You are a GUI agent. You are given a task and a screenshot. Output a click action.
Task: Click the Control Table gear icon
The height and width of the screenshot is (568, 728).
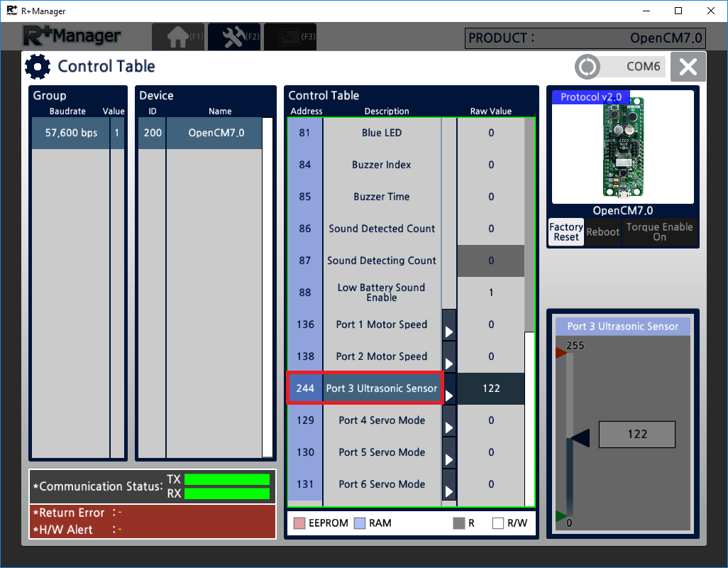[x=38, y=67]
